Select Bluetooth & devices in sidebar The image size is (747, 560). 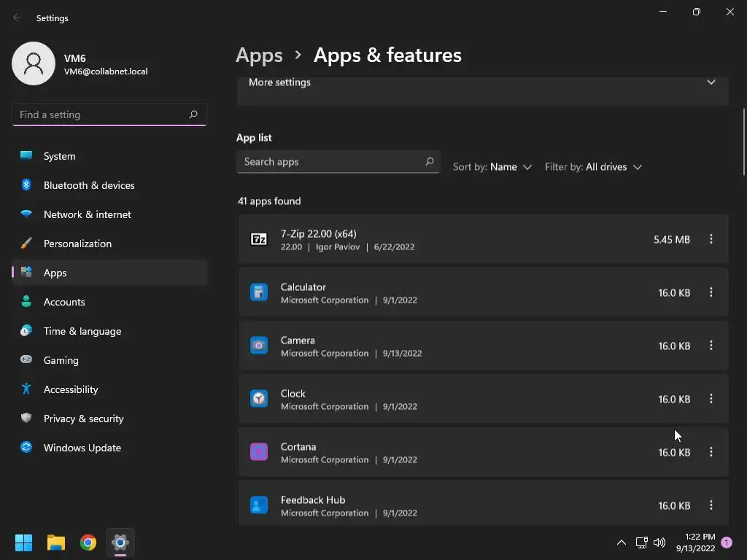tap(88, 185)
